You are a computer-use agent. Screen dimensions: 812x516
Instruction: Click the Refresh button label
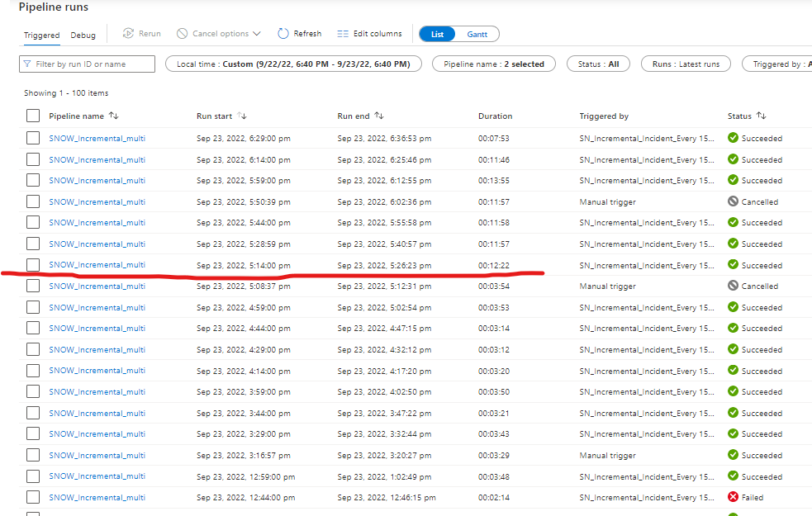click(307, 34)
